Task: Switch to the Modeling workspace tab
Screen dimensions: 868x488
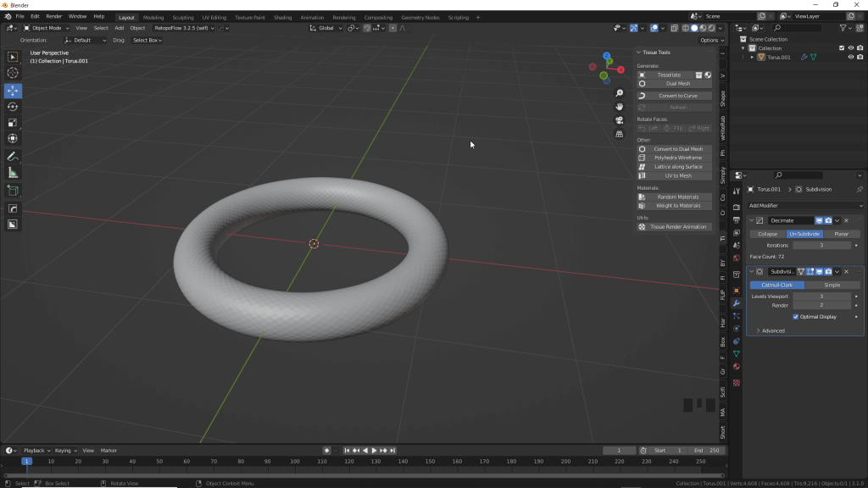Action: click(153, 16)
